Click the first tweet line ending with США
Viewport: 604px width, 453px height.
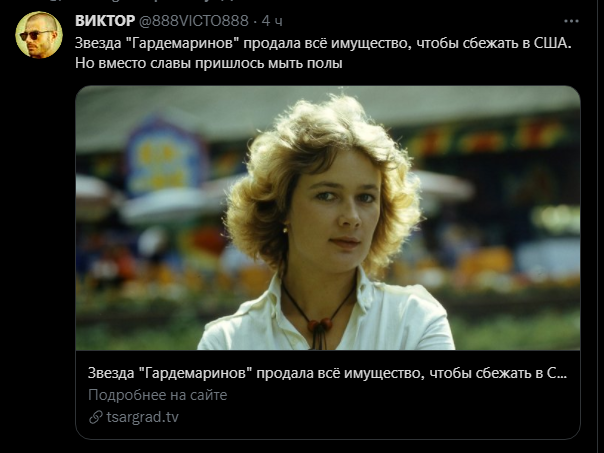pyautogui.click(x=323, y=43)
